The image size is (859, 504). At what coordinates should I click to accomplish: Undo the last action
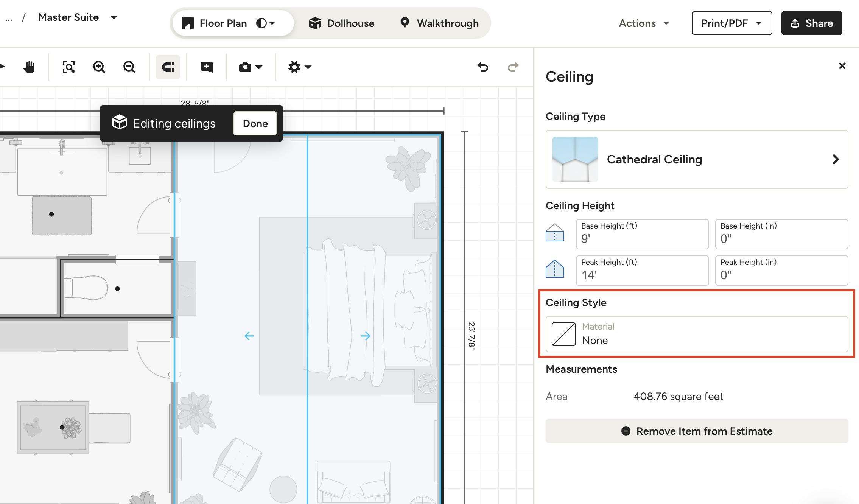[482, 67]
